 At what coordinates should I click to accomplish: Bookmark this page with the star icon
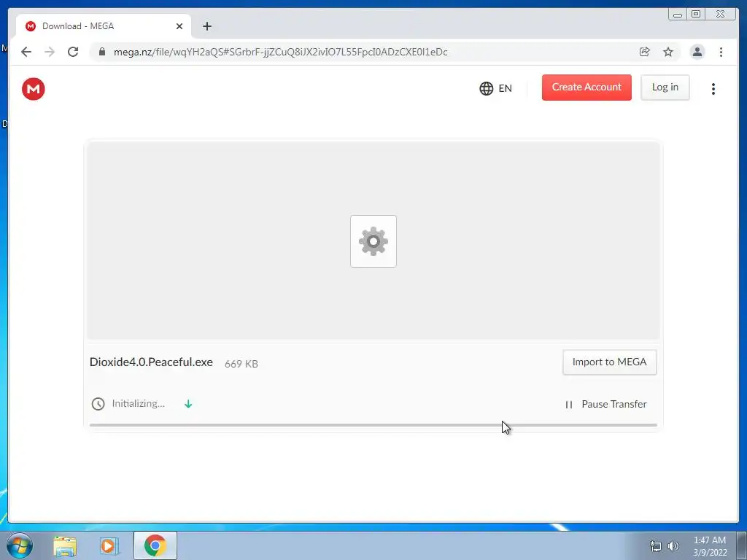pos(668,52)
